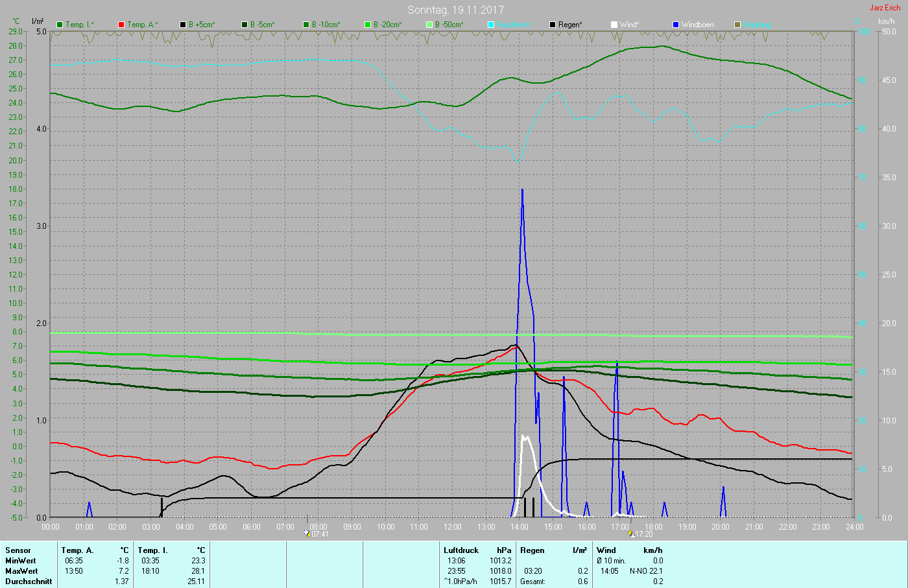Viewport: 908px width, 588px height.
Task: Select the dark green B -5cm swatch
Action: [x=245, y=25]
